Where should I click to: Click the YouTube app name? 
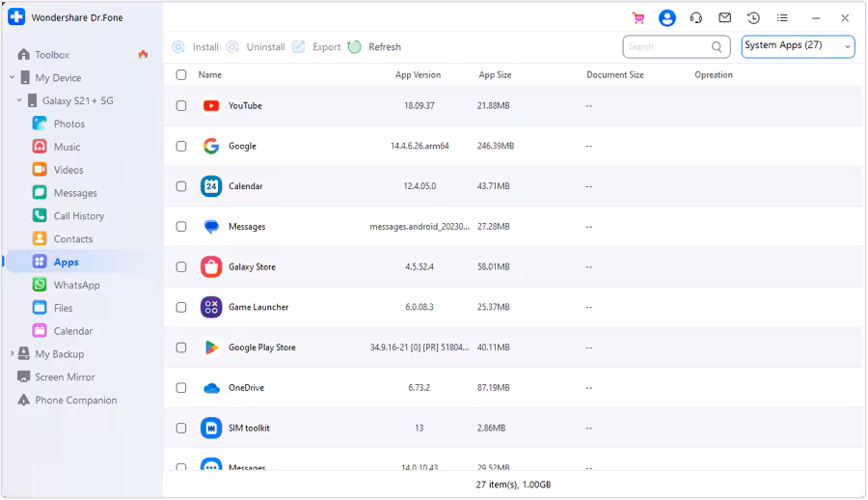(x=245, y=106)
